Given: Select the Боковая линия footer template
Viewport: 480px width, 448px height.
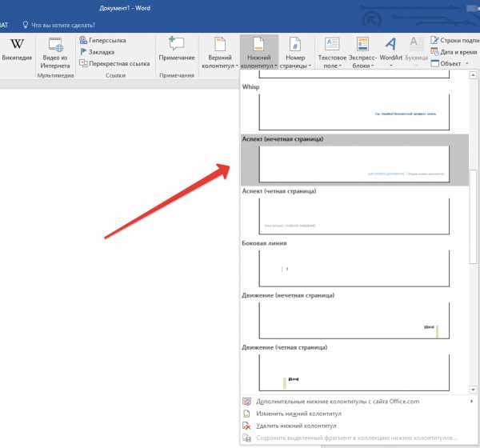Looking at the screenshot, I should [354, 264].
